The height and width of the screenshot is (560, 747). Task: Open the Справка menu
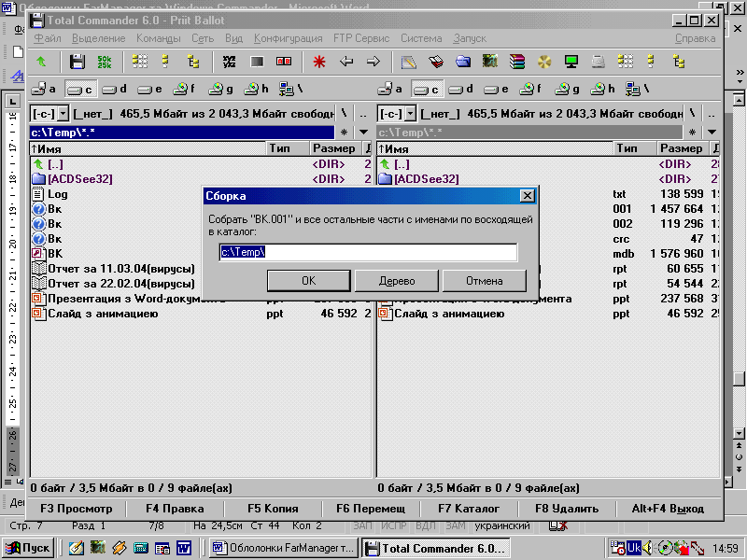point(695,38)
